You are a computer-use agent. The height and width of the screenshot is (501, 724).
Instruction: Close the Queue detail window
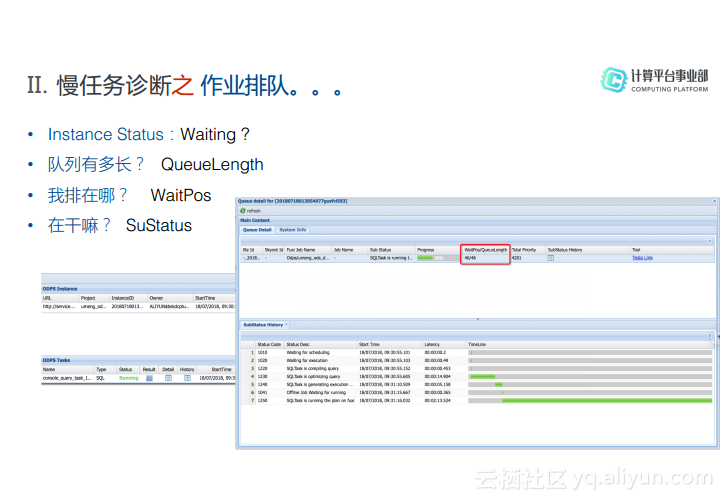(x=714, y=201)
